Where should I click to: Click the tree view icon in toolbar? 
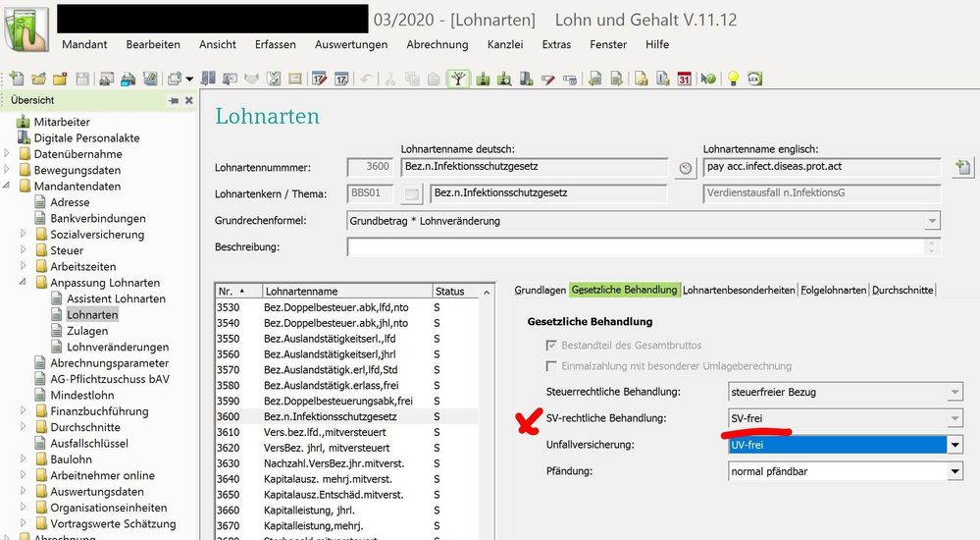click(456, 80)
